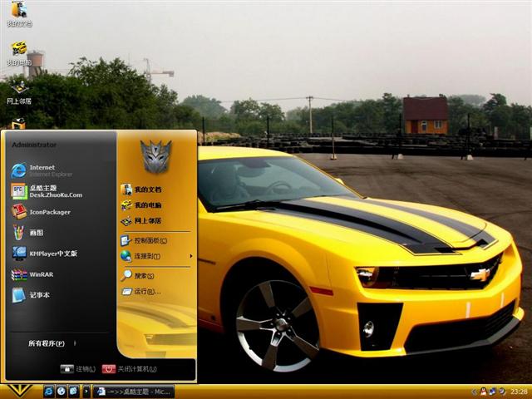
Task: Click the 注销(L) log off button
Action: 78,369
